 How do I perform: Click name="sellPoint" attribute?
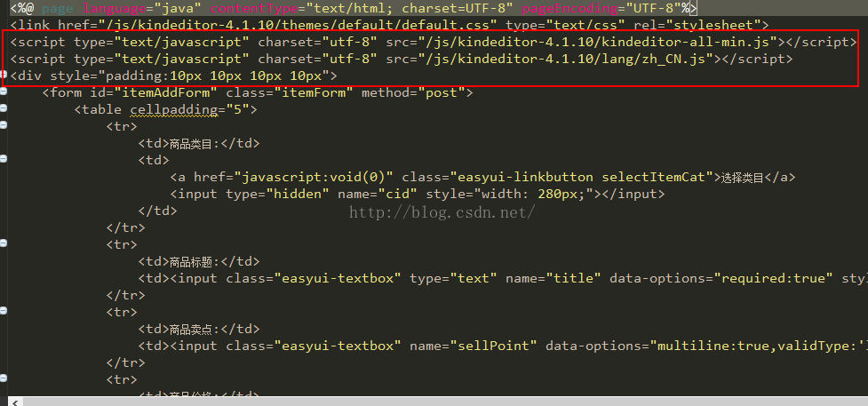(474, 346)
